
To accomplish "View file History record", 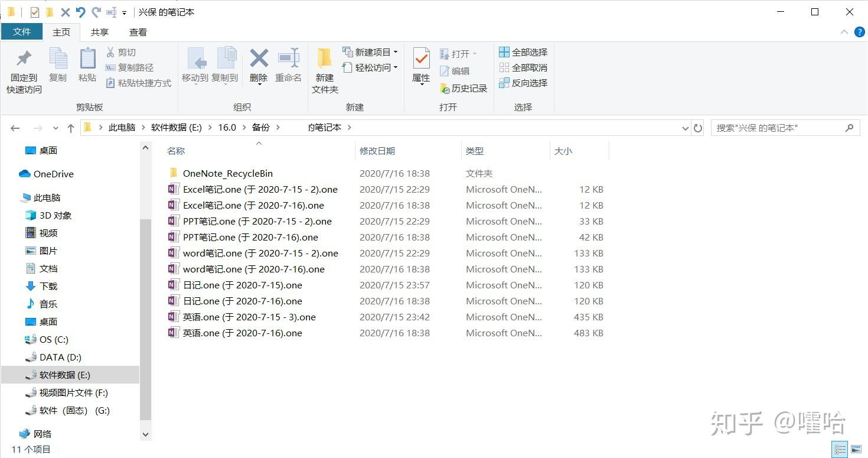I will 464,89.
